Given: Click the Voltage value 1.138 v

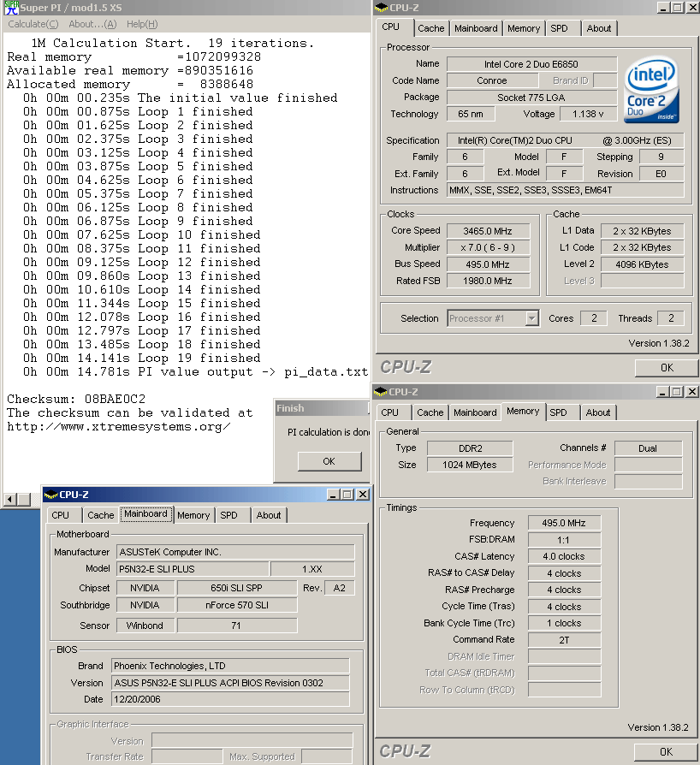Looking at the screenshot, I should [x=588, y=114].
